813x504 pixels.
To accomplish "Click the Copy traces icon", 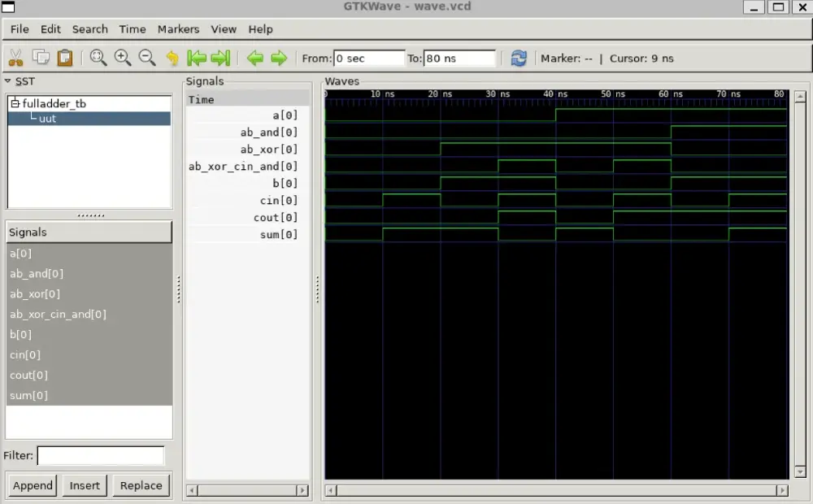I will coord(41,58).
